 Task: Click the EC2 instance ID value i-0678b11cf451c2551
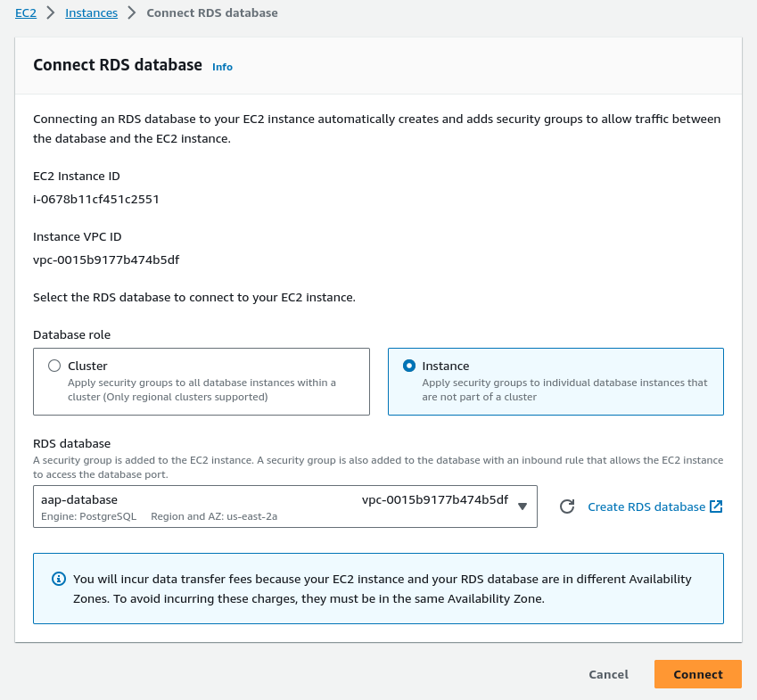[x=96, y=199]
